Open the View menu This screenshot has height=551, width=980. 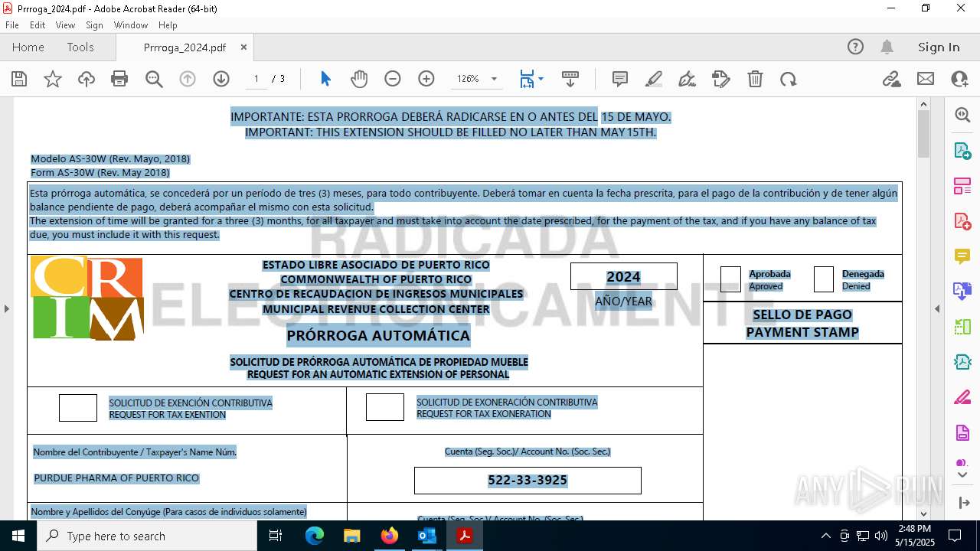click(x=66, y=25)
